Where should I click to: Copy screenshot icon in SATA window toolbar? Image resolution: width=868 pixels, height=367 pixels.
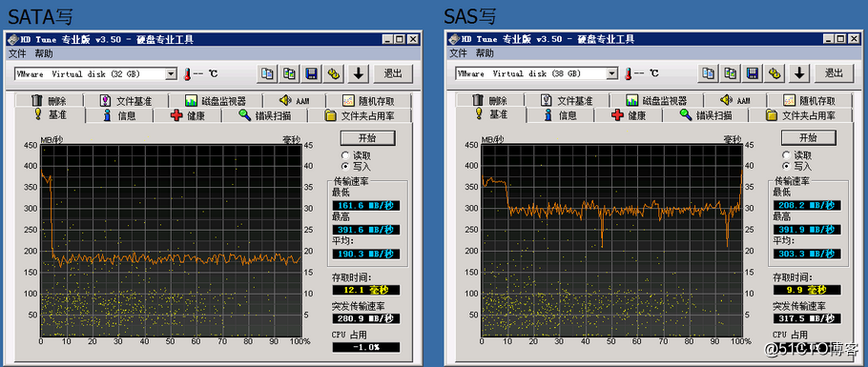coord(290,73)
